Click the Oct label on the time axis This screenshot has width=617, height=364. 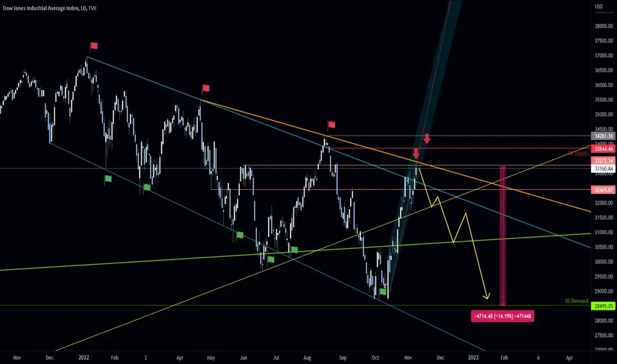(x=375, y=357)
